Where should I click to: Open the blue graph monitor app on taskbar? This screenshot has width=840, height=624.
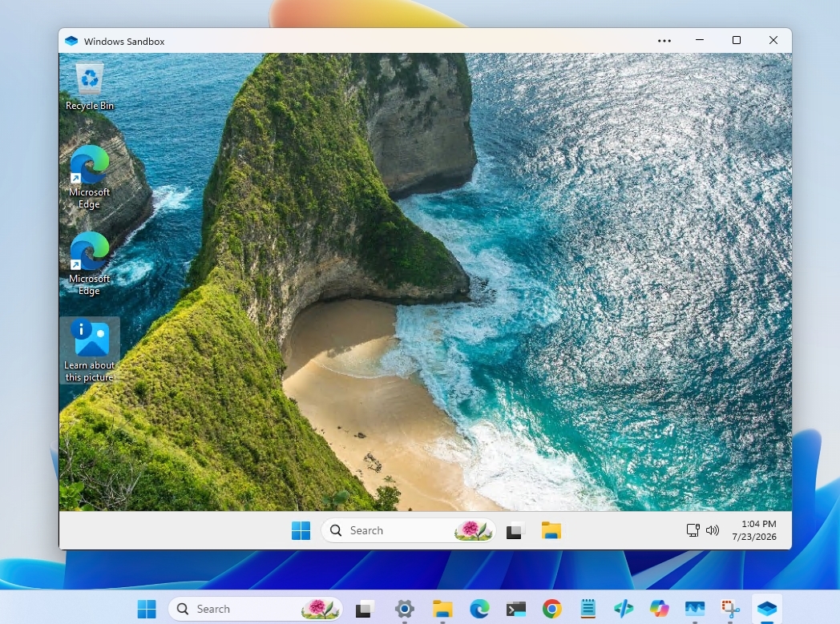[x=695, y=609]
